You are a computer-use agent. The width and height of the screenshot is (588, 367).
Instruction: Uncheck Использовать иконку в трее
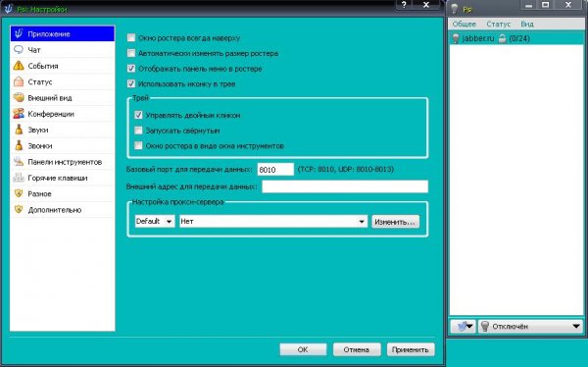click(131, 83)
